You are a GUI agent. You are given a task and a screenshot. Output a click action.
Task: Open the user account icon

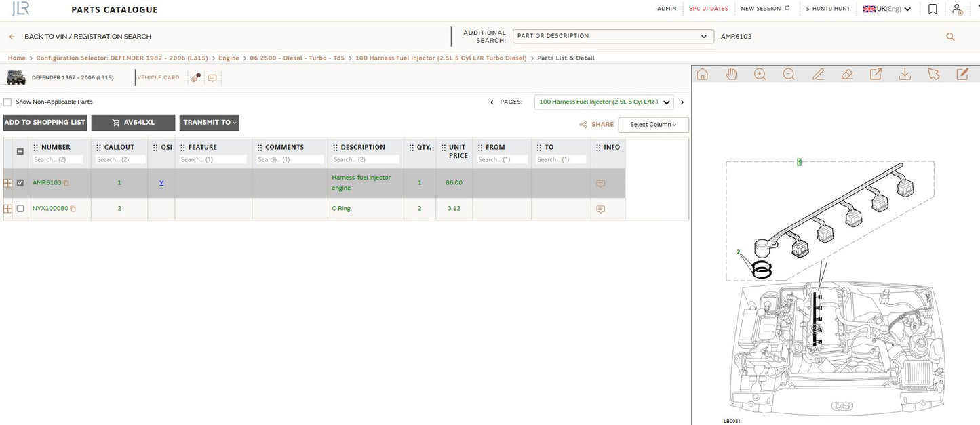[957, 9]
